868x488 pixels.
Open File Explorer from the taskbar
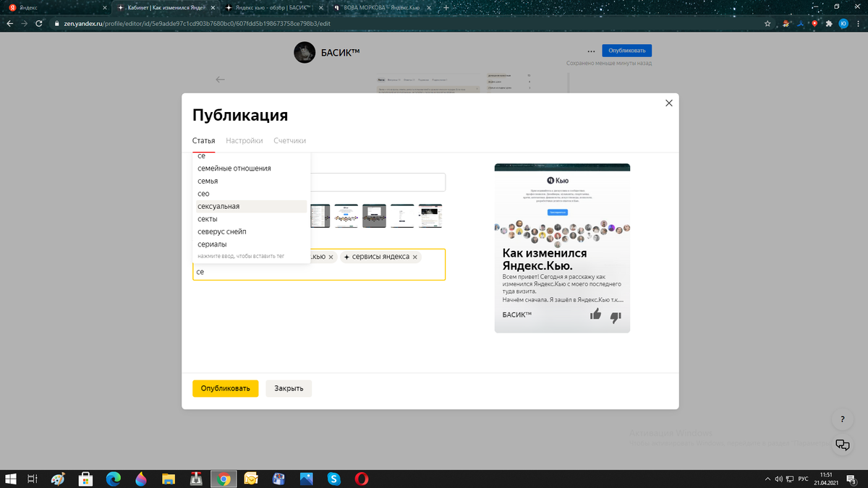[169, 479]
